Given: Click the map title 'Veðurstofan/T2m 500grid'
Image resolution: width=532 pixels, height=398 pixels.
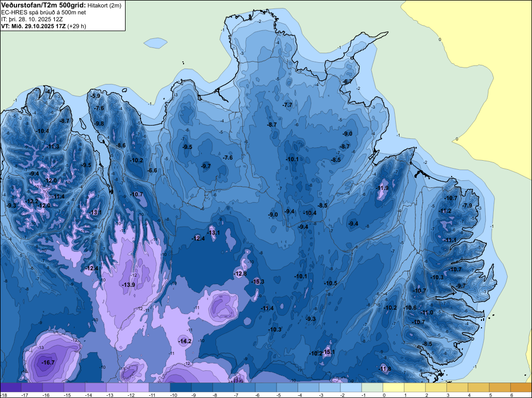Looking at the screenshot, I should click(x=44, y=5).
